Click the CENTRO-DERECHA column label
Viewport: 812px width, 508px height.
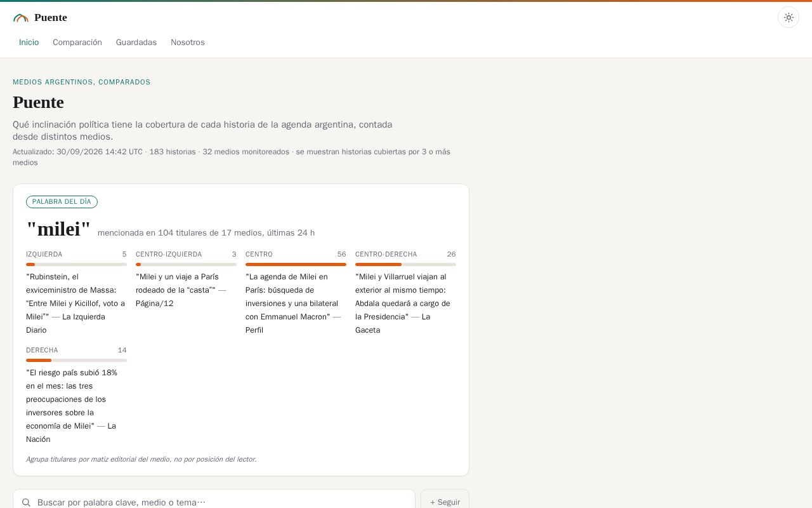[386, 254]
